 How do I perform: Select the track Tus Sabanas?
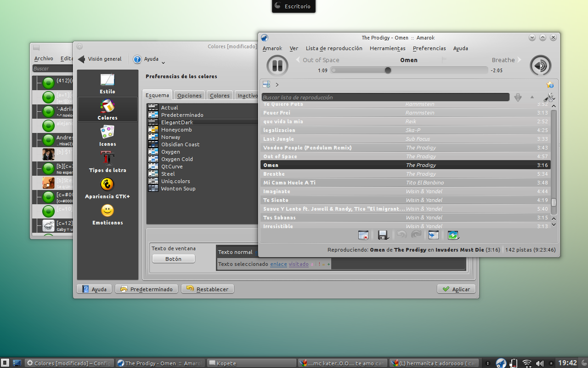tap(405, 218)
